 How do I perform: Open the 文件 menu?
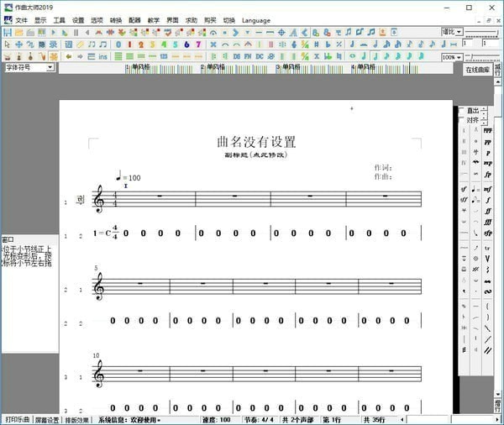point(21,19)
